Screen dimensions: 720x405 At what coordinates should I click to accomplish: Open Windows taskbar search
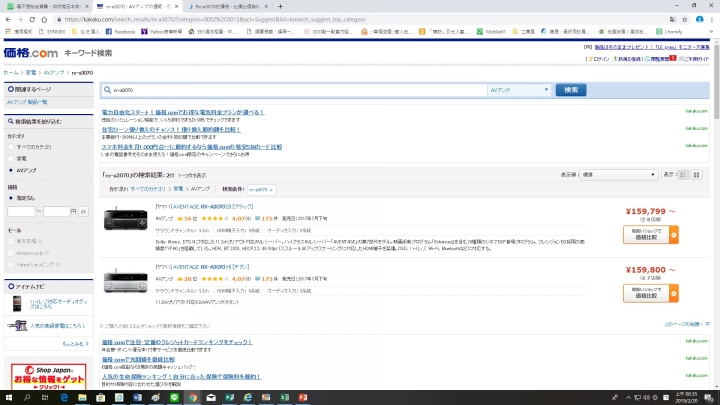click(x=27, y=398)
